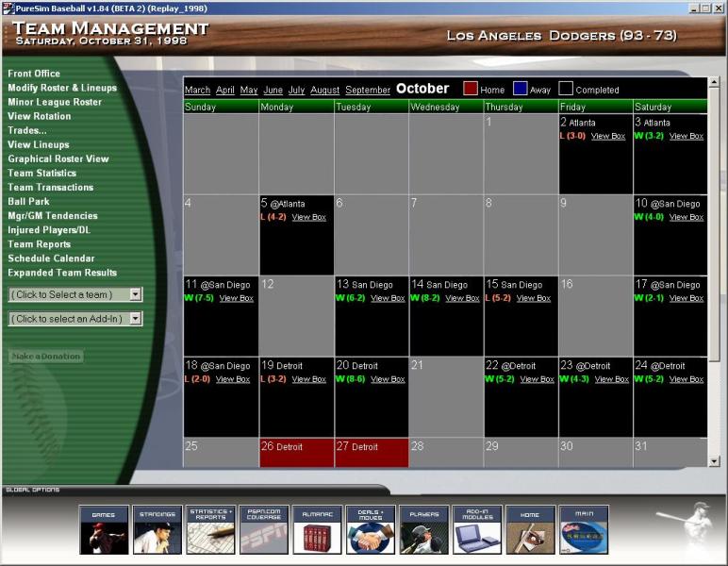
Task: Expand the Click to Select a team dropdown
Action: click(x=135, y=294)
